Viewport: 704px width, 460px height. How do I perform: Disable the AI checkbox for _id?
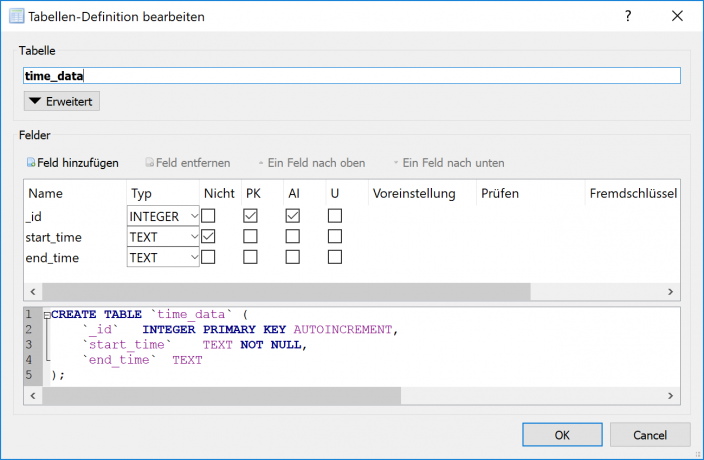(292, 215)
